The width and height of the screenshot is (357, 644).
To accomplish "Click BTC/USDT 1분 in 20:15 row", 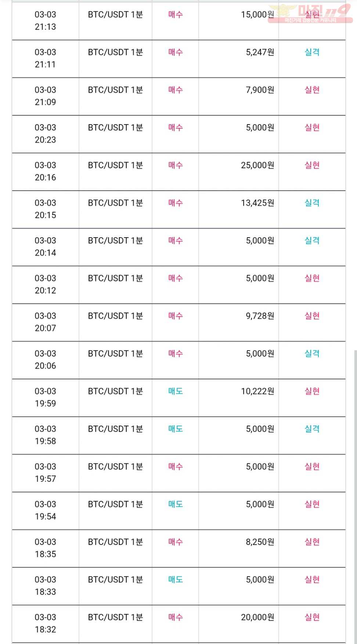I will pos(115,203).
